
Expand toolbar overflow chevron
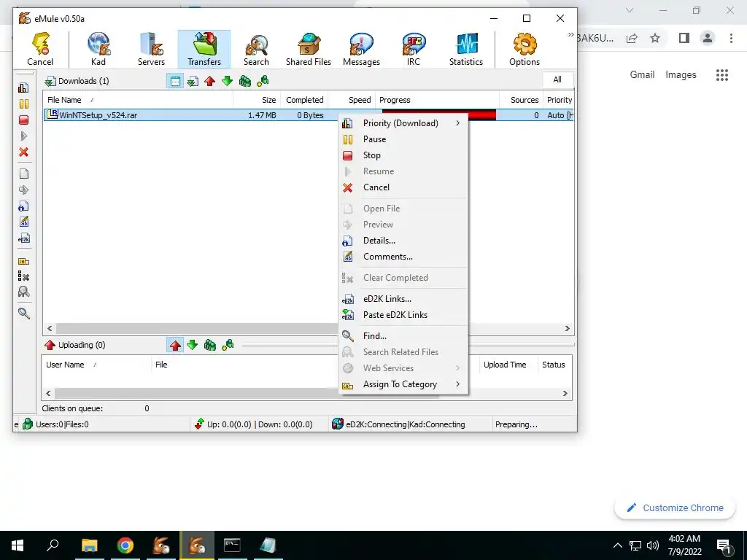click(x=570, y=35)
